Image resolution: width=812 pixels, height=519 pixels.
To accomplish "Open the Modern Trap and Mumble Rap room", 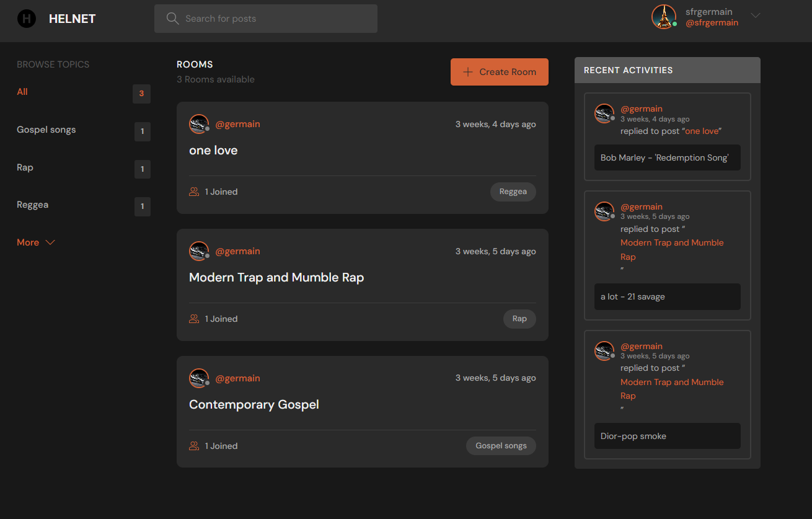I will click(x=276, y=278).
